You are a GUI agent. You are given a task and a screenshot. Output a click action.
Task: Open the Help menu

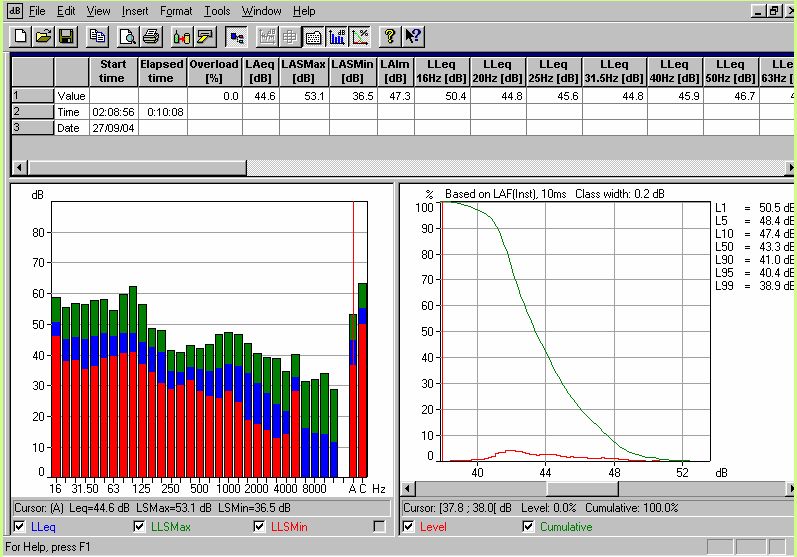pyautogui.click(x=304, y=11)
